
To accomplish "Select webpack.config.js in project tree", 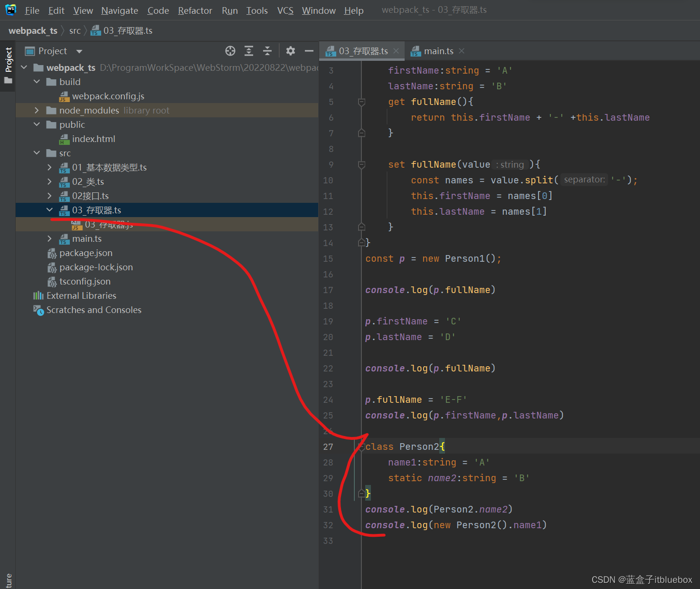I will [x=108, y=96].
